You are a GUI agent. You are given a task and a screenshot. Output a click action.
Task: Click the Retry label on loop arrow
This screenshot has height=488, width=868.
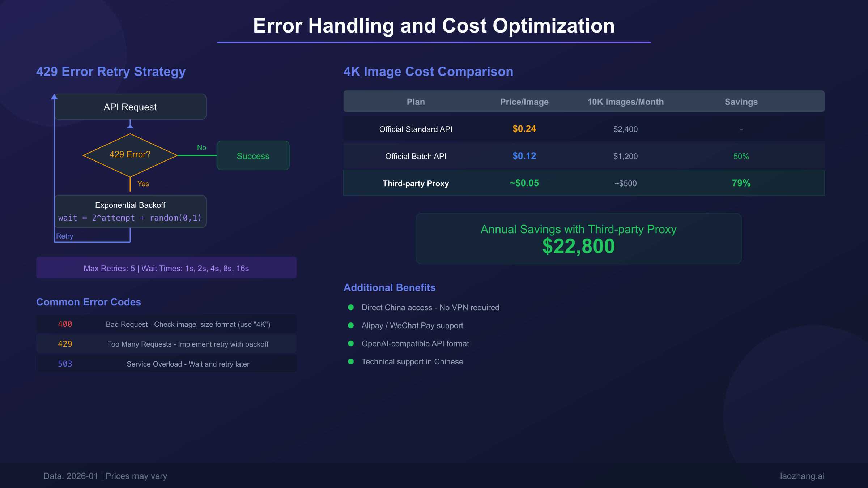click(x=64, y=236)
